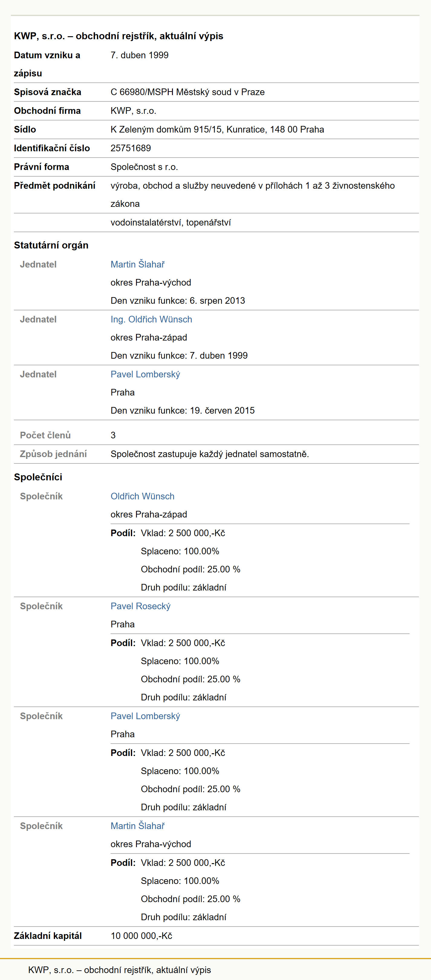Click the Spisová značka value C 66980/MSPH

click(x=187, y=92)
